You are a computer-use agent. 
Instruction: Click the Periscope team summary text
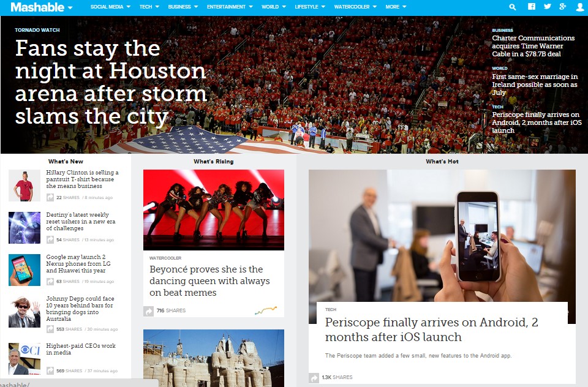pyautogui.click(x=418, y=356)
